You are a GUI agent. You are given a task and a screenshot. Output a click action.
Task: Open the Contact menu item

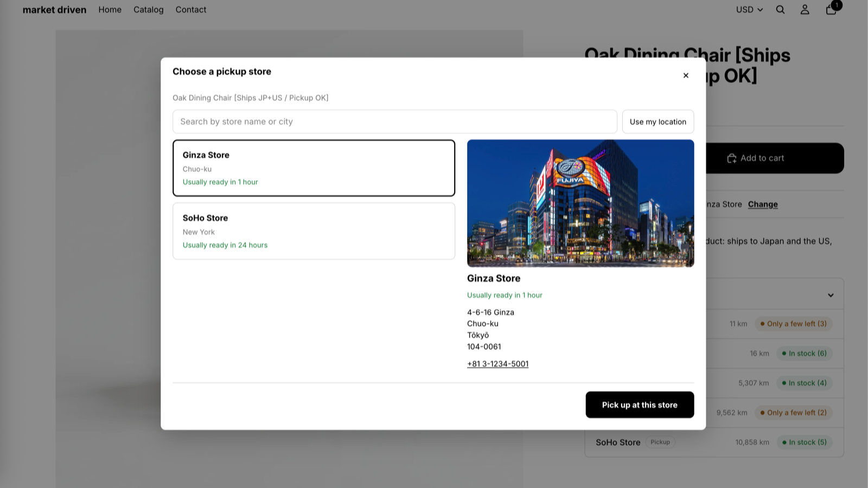pos(191,10)
